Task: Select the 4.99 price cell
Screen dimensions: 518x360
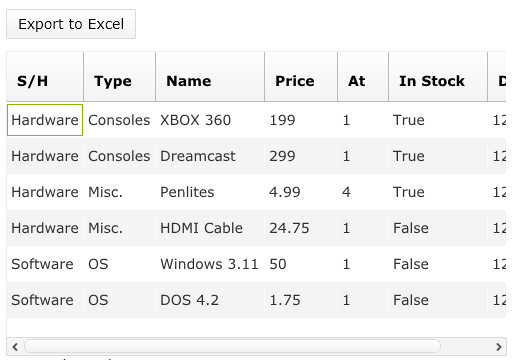Action: [301, 192]
